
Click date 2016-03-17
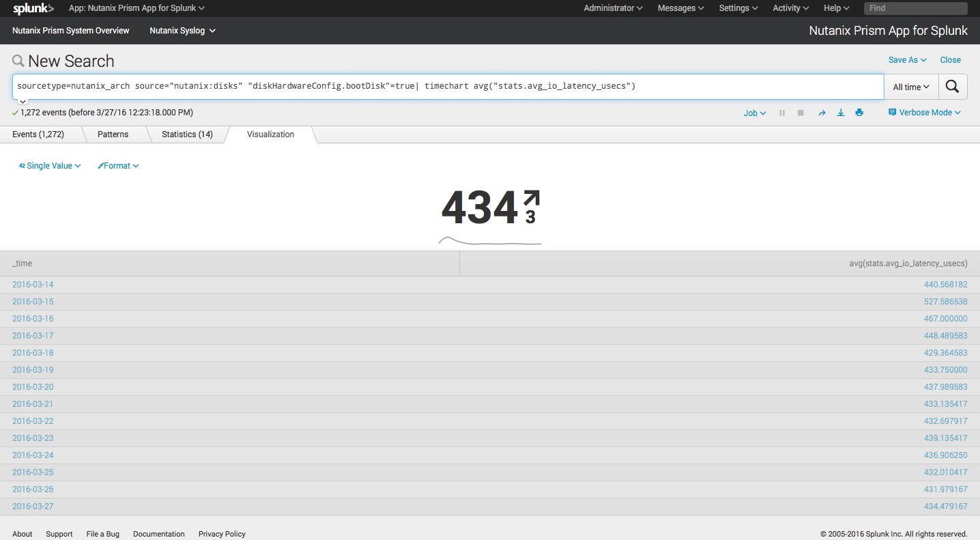33,336
